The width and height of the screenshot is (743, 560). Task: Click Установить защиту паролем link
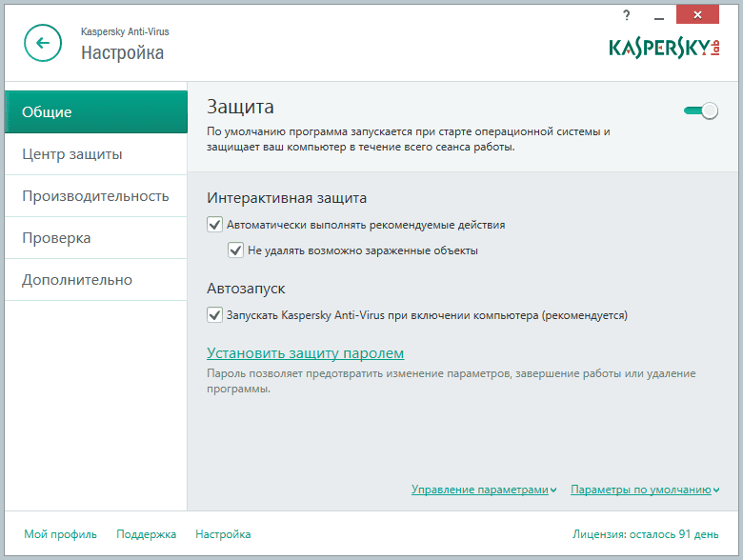click(x=305, y=353)
